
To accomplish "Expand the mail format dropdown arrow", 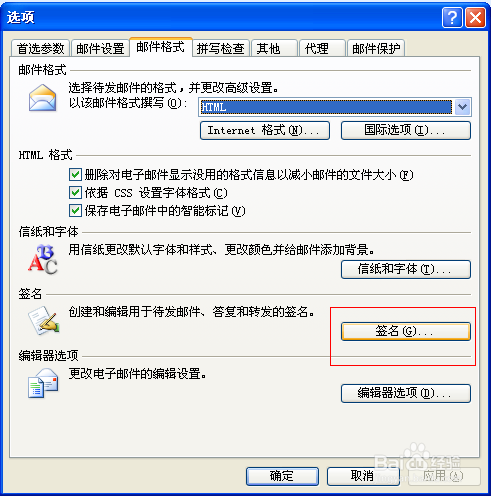I will click(x=462, y=107).
